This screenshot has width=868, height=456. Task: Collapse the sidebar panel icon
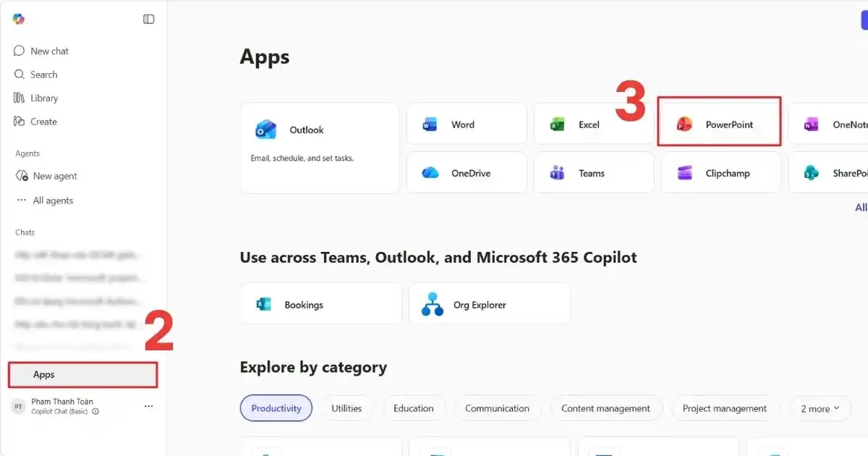149,20
